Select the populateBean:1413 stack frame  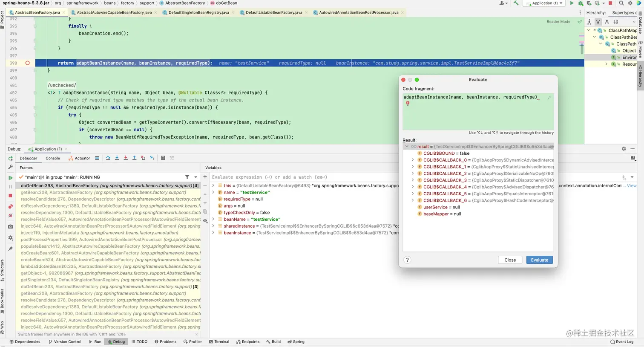click(111, 246)
